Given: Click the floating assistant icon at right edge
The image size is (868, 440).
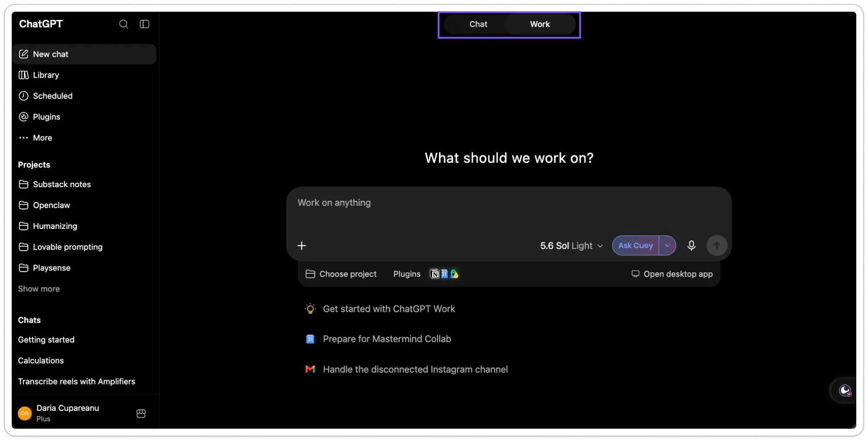Looking at the screenshot, I should [845, 390].
